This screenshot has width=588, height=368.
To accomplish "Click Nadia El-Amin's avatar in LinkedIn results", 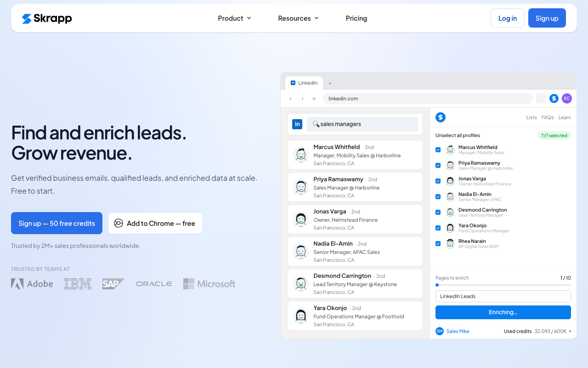I will point(301,252).
